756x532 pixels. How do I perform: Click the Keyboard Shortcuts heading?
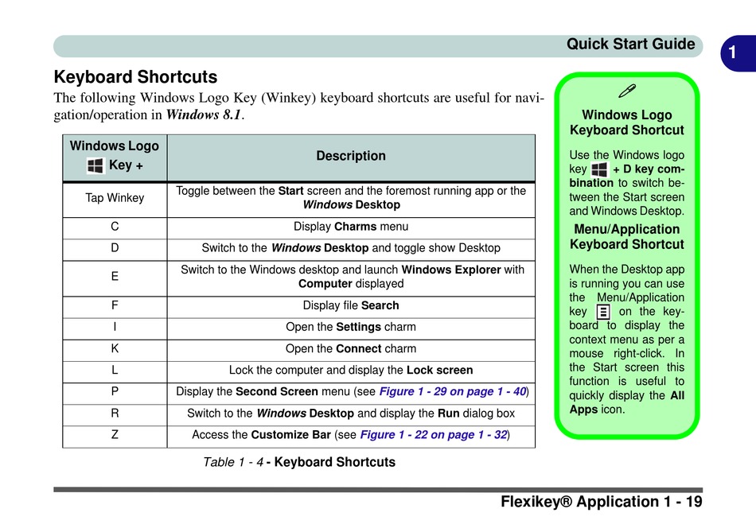click(135, 77)
